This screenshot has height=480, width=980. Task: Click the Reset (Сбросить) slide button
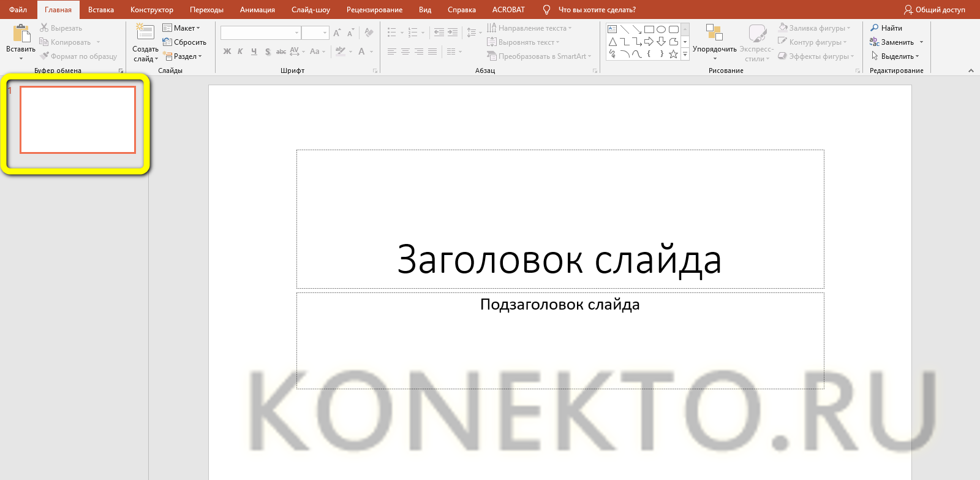184,42
